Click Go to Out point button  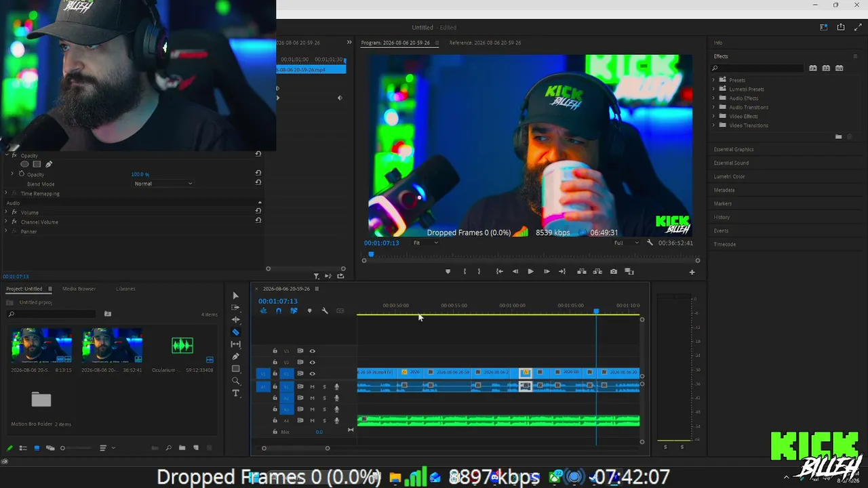(x=562, y=272)
